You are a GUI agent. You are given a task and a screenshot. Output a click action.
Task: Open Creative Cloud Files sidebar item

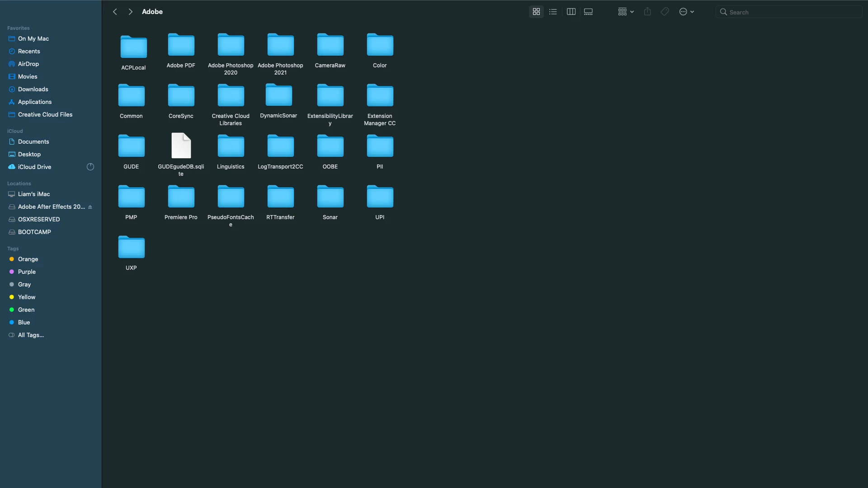45,114
